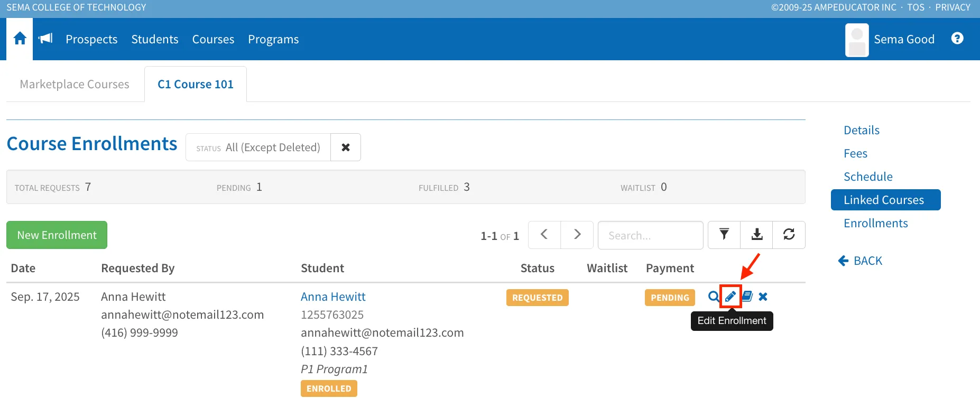
Task: Open the Students menu
Action: click(155, 39)
